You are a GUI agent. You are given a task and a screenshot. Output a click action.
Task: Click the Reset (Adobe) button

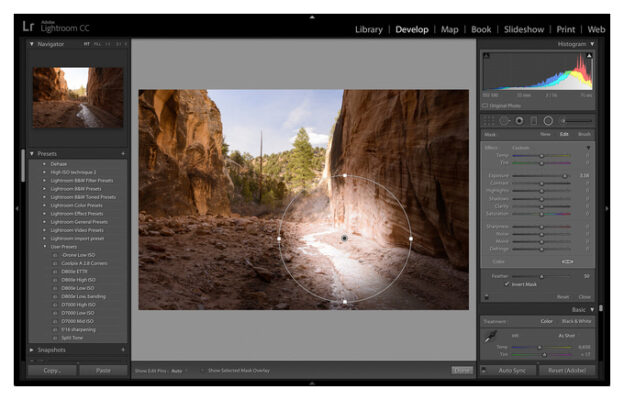point(567,371)
